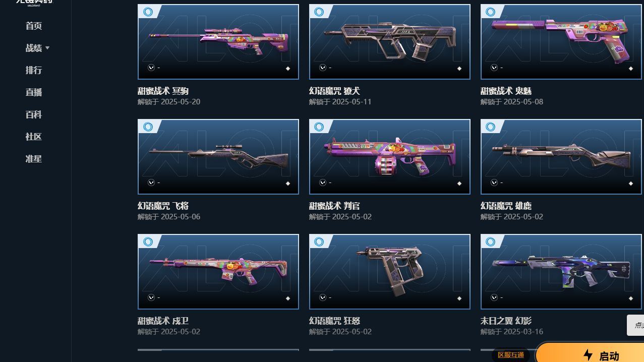
Task: Click the circular chevron icon on 甜蜜战术 冥驹 card
Action: tap(151, 68)
